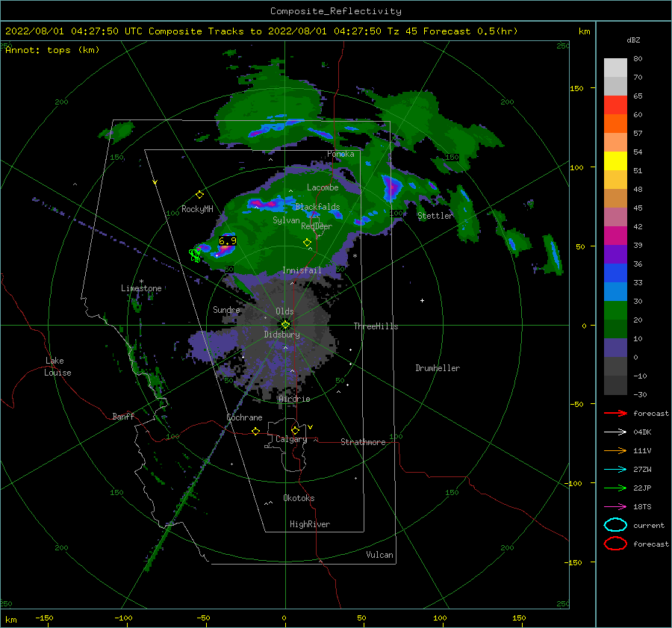
Task: Click the Composite_Reflectivity title
Action: point(336,11)
